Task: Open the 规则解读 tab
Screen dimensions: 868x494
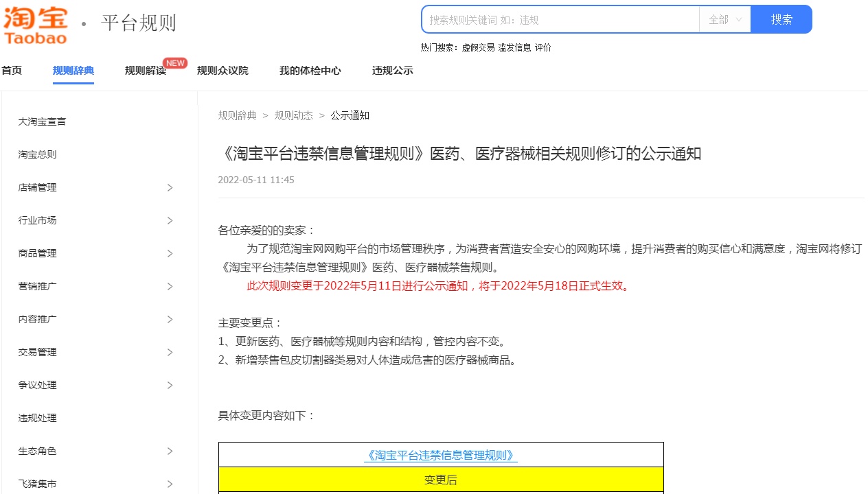Action: click(146, 70)
